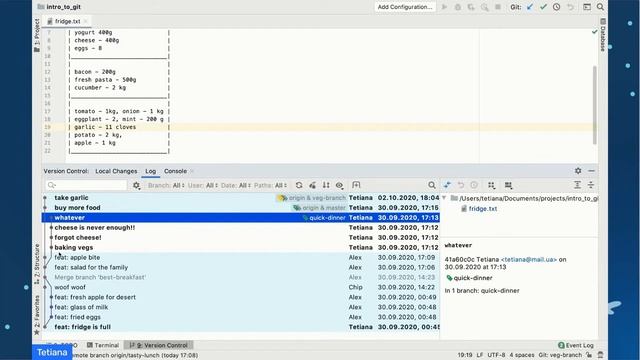The width and height of the screenshot is (640, 360).
Task: Open fridge.txt in the changed files tree
Action: (482, 209)
